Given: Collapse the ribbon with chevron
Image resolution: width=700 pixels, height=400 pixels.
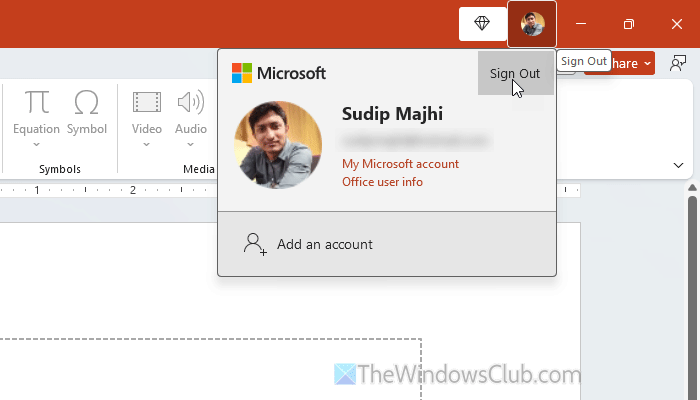Looking at the screenshot, I should click(x=678, y=165).
